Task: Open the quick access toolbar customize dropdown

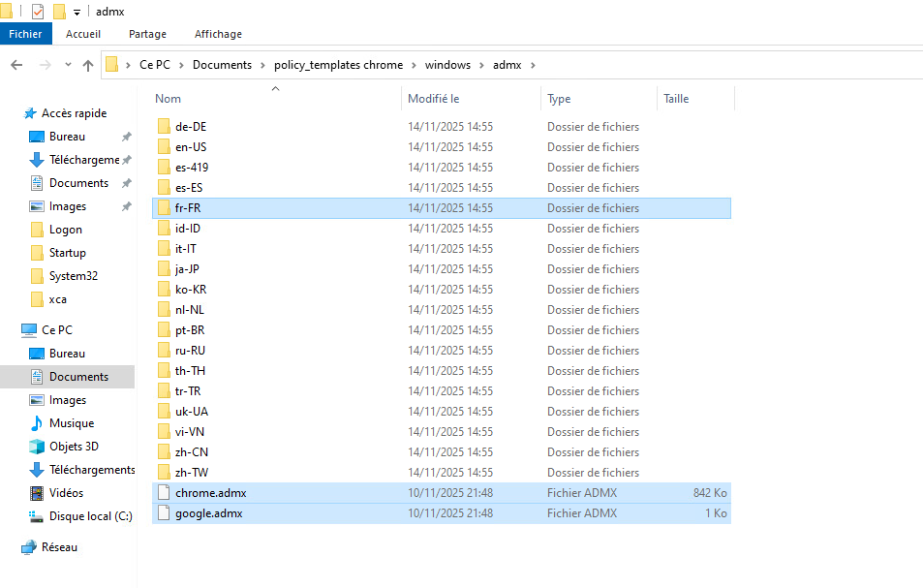Action: [x=77, y=12]
